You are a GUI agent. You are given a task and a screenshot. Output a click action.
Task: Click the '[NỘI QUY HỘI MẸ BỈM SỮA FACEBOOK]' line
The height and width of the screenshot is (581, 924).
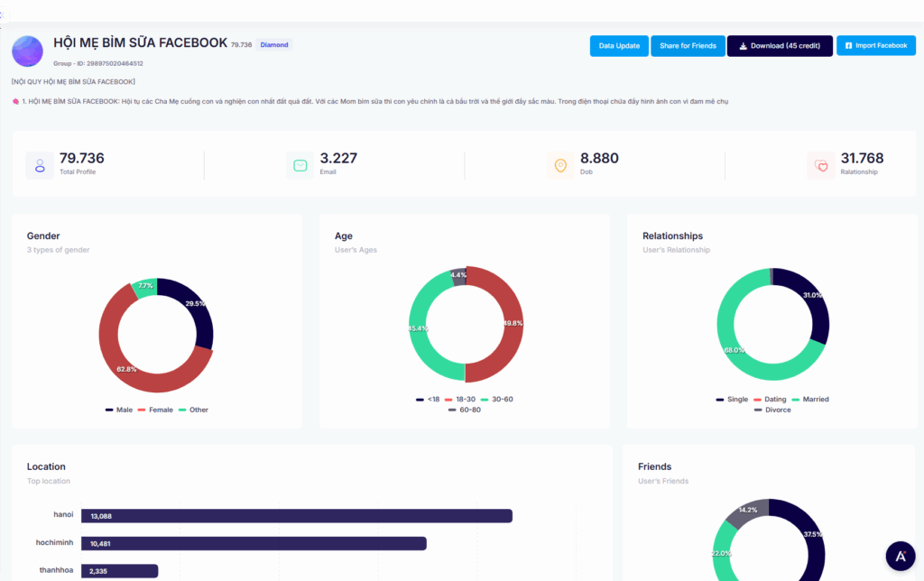[73, 82]
